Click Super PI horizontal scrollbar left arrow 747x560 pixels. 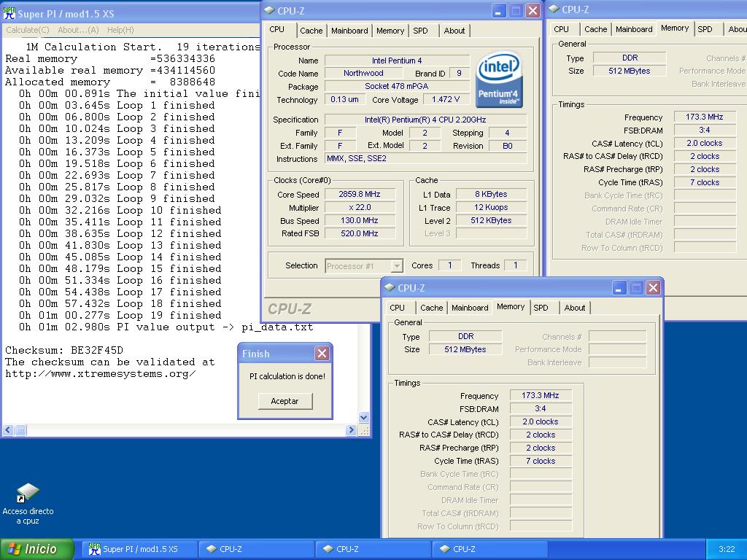[8, 430]
